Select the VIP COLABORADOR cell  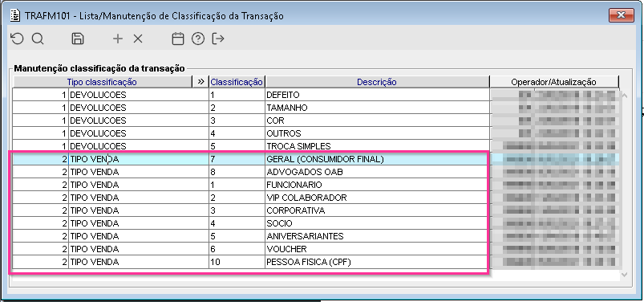point(377,198)
